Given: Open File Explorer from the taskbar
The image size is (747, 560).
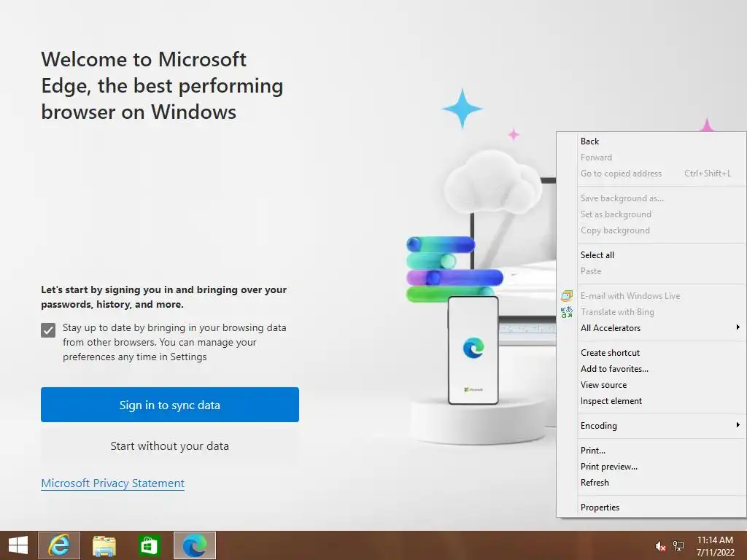Looking at the screenshot, I should tap(104, 545).
